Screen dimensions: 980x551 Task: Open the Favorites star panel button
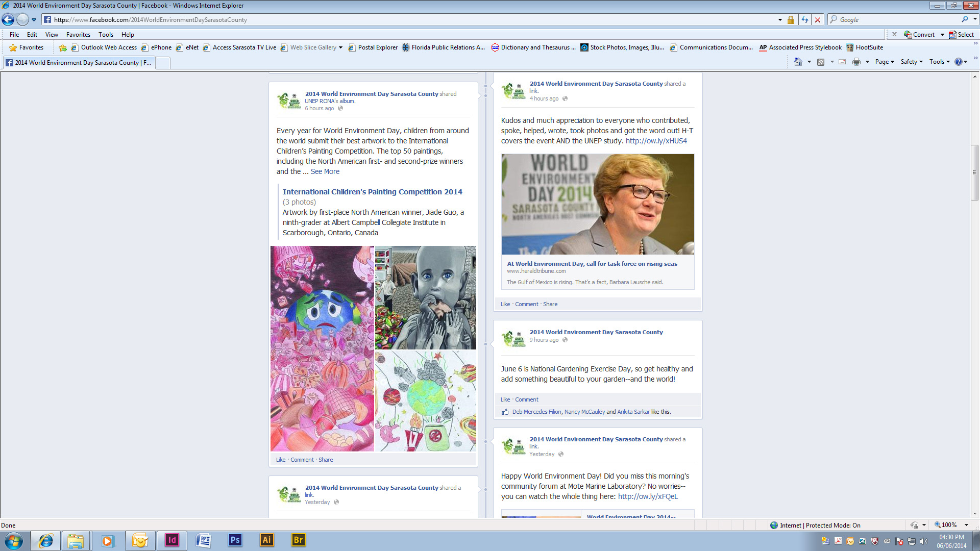27,47
